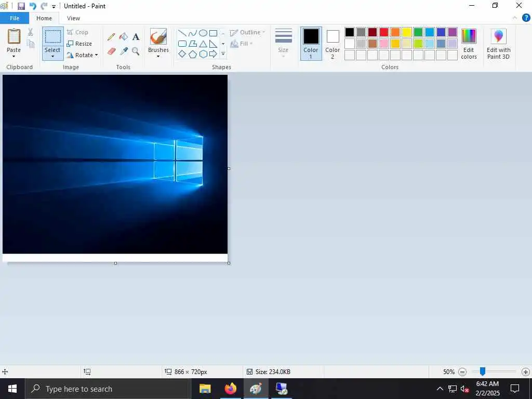Toggle Color 2 as active color
This screenshot has height=399, width=532.
pos(332,44)
